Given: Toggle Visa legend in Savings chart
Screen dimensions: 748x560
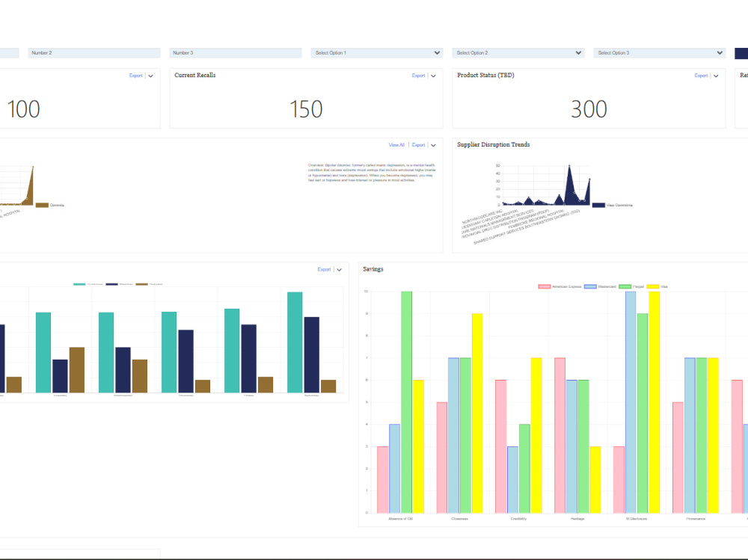Looking at the screenshot, I should click(657, 286).
